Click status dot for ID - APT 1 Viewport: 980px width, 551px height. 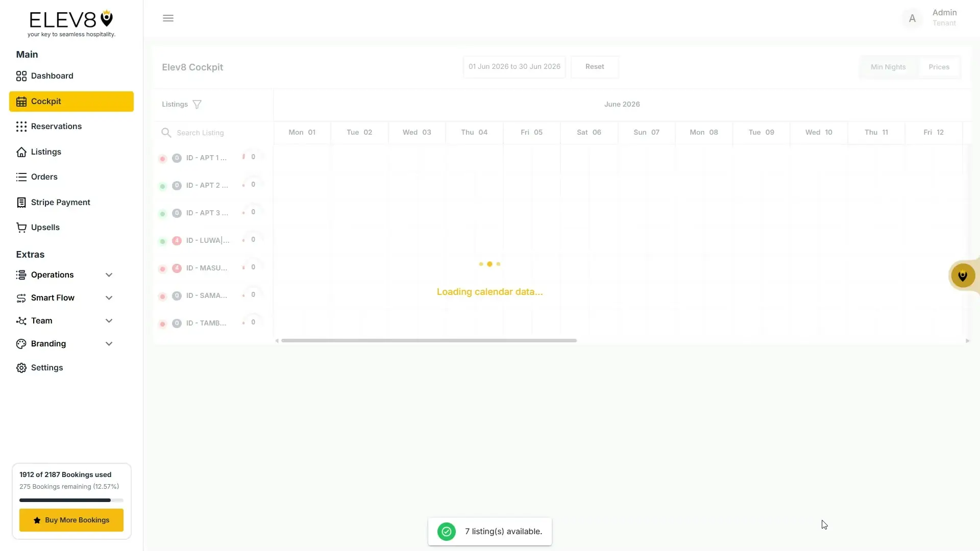point(162,159)
